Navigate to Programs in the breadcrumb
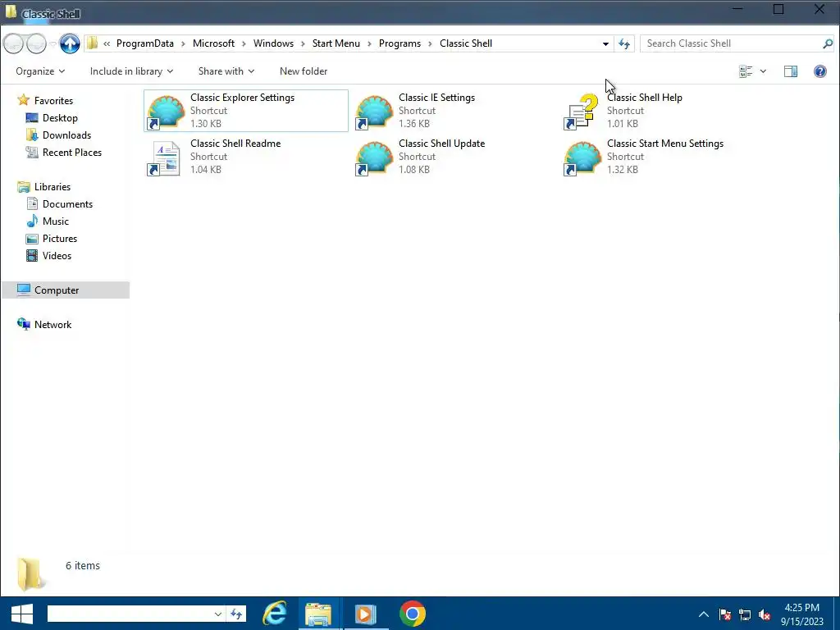840x630 pixels. click(400, 43)
